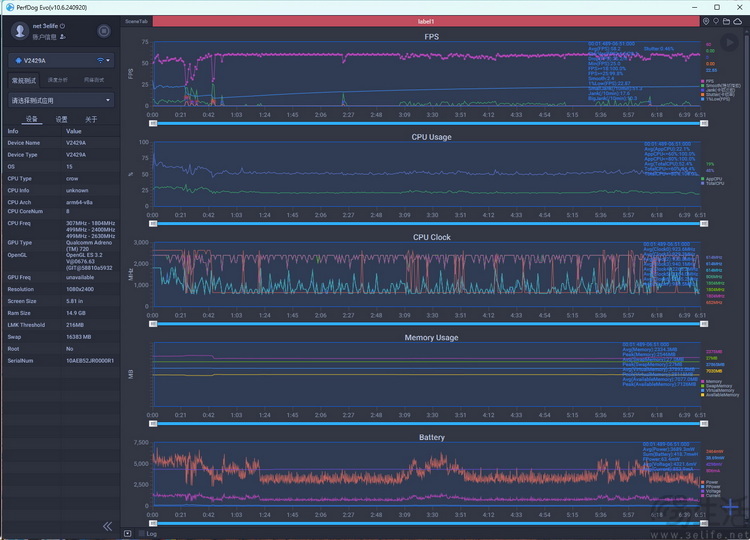Toggle 1%Low(FPS) series in legend
This screenshot has height=540, width=750.
tap(716, 99)
